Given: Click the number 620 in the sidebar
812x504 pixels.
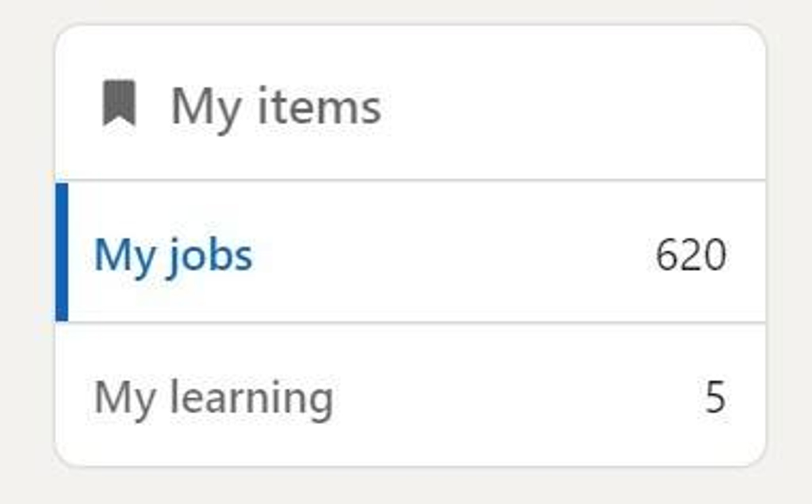Looking at the screenshot, I should pyautogui.click(x=691, y=255).
